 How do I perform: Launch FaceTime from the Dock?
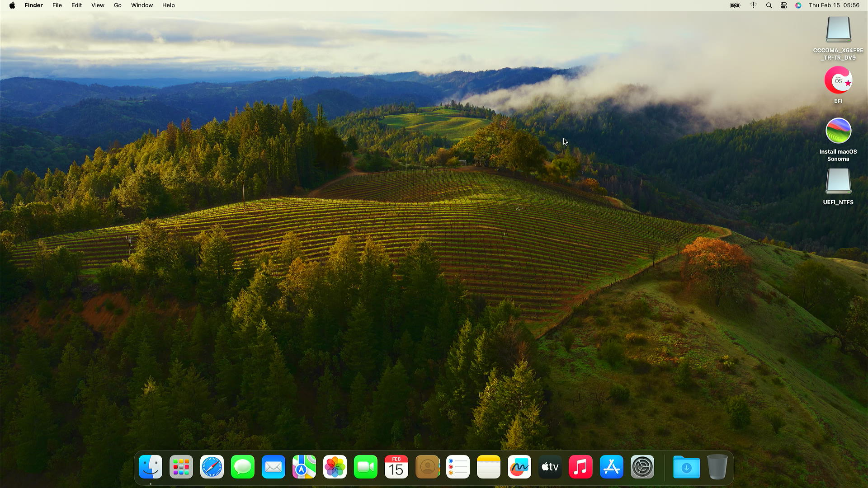[x=365, y=467]
